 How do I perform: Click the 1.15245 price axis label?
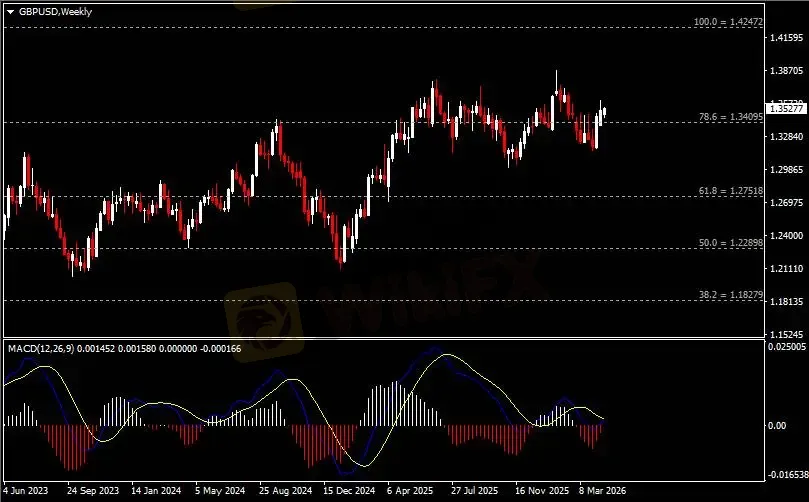tap(787, 334)
